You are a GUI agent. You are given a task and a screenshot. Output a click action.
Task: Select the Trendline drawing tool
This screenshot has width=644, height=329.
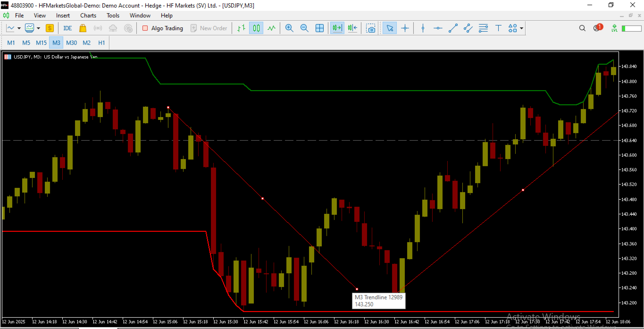453,28
